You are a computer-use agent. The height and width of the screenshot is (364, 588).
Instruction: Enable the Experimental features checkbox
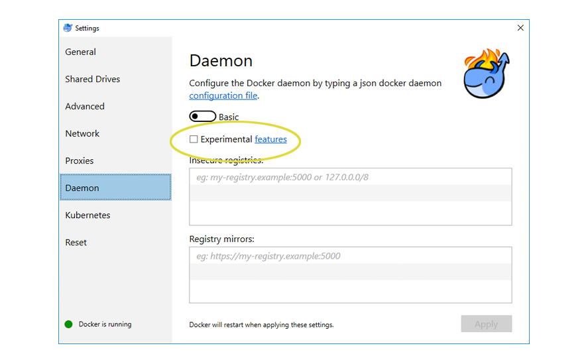(x=194, y=139)
